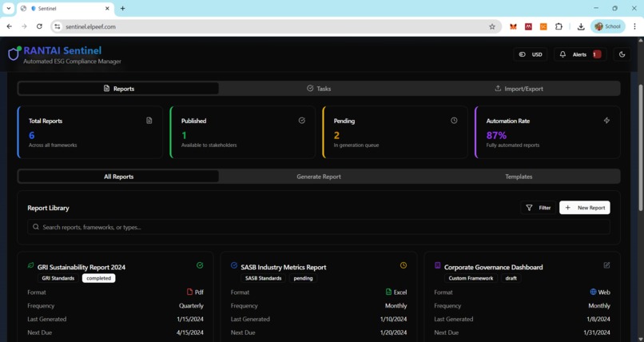
Task: Open the School profile button
Action: pos(608,26)
